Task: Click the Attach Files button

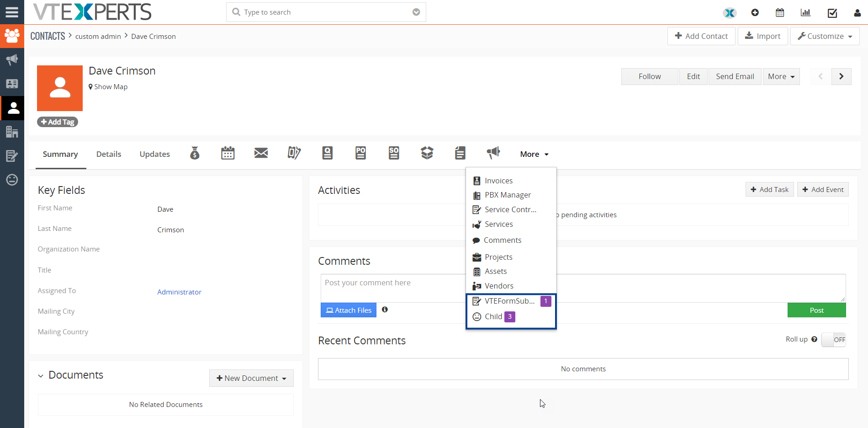Action: [349, 310]
